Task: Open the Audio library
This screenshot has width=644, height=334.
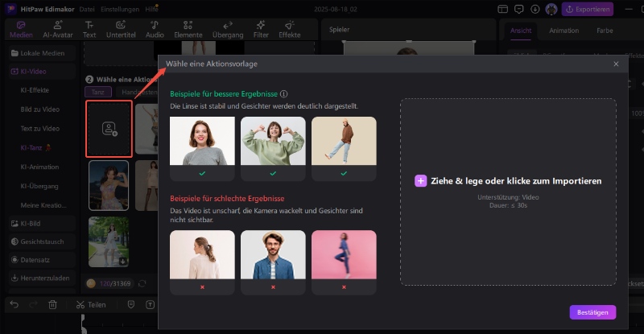Action: tap(155, 30)
